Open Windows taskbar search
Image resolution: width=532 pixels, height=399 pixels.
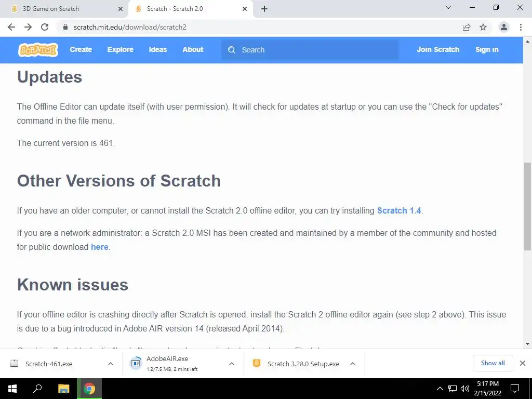point(37,389)
